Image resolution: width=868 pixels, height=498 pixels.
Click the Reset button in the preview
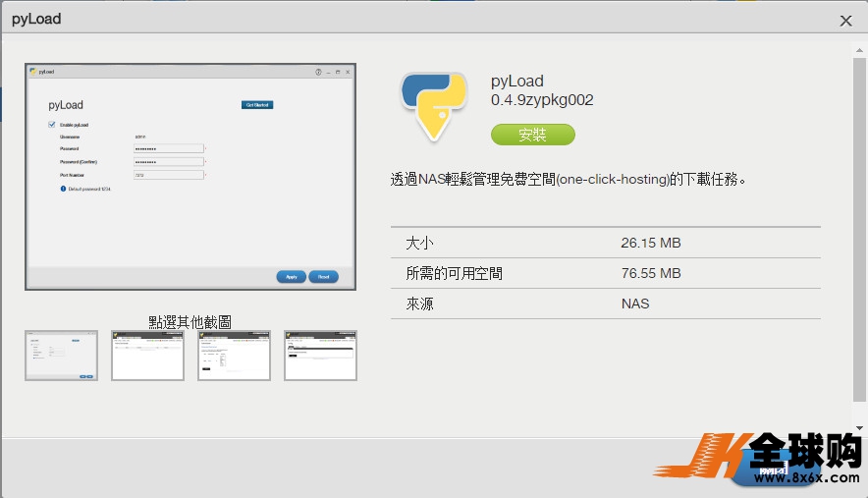pos(323,277)
